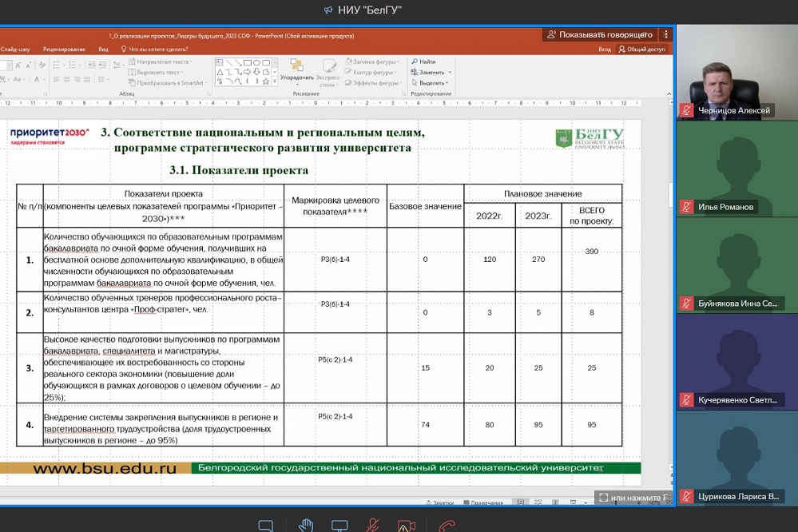798x532 pixels.
Task: Open Заливка фигуры shape fill
Action: pyautogui.click(x=372, y=62)
